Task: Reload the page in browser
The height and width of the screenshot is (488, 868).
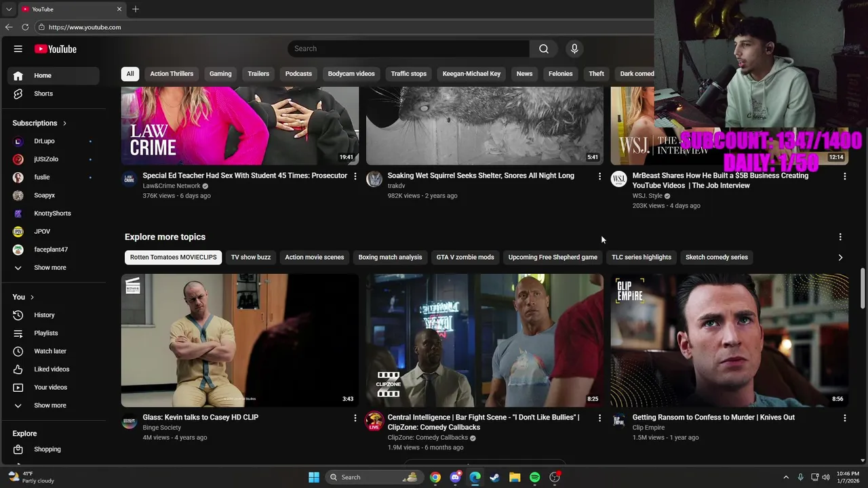Action: (x=25, y=27)
